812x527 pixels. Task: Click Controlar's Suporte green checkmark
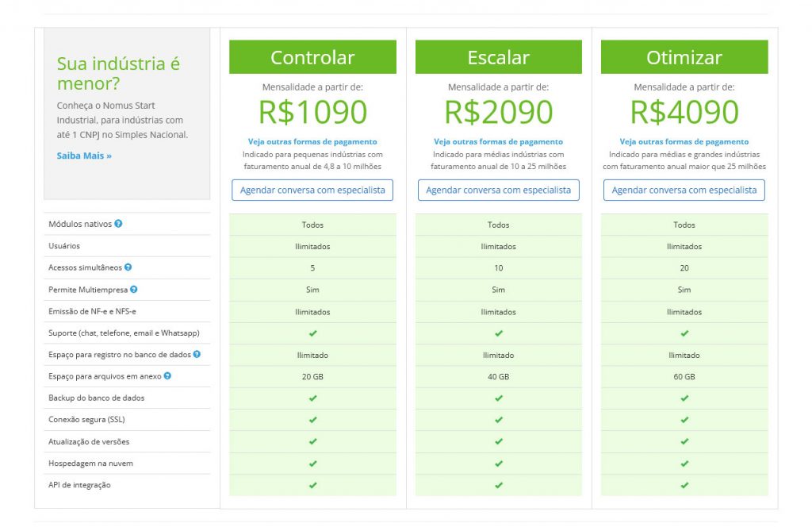pos(312,333)
